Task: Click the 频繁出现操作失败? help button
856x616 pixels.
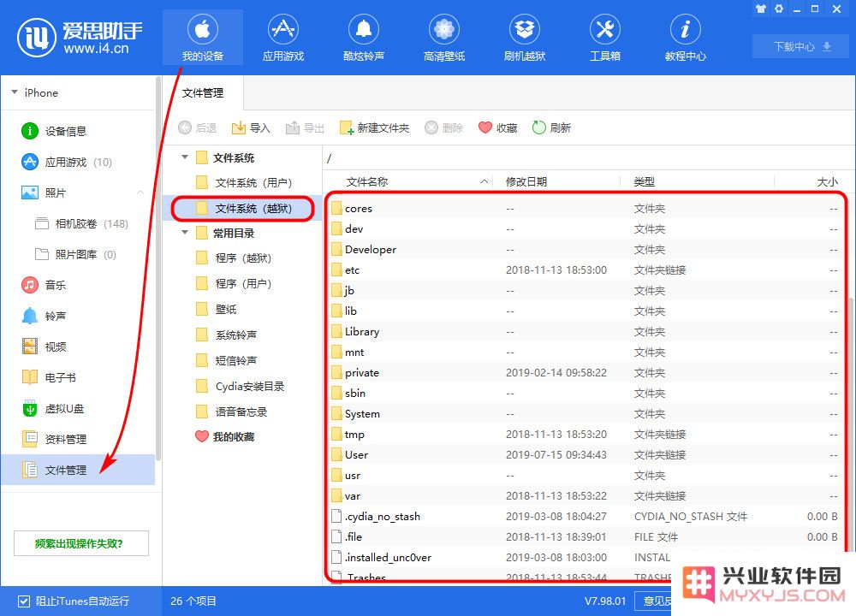Action: click(80, 543)
